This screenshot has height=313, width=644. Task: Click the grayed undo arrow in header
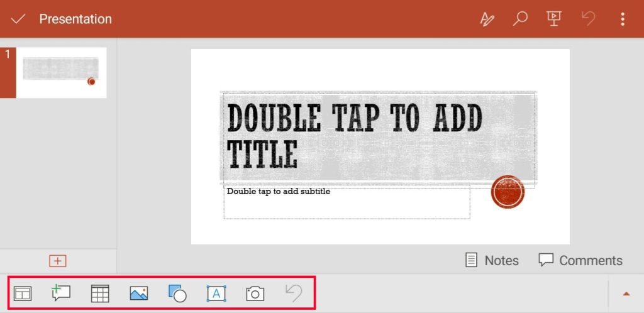click(588, 18)
